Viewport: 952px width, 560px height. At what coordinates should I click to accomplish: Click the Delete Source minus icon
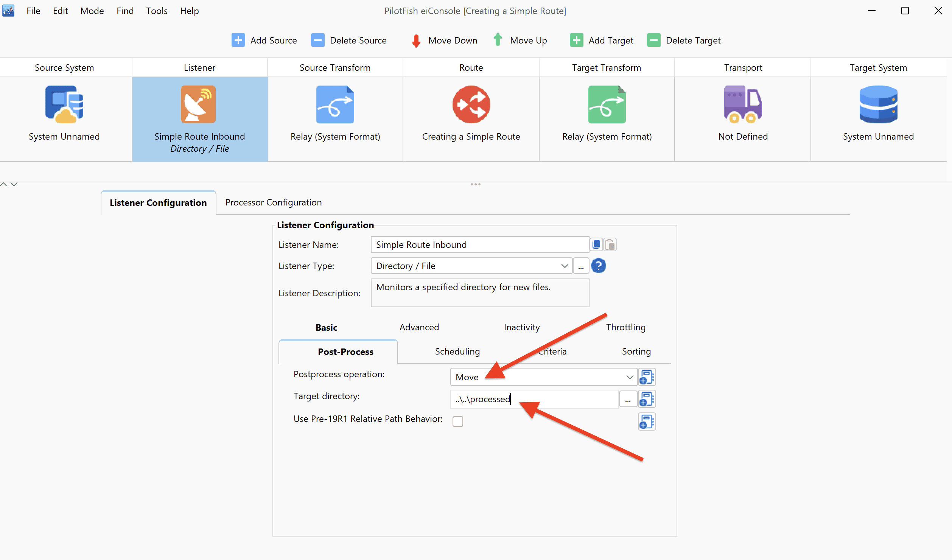317,40
